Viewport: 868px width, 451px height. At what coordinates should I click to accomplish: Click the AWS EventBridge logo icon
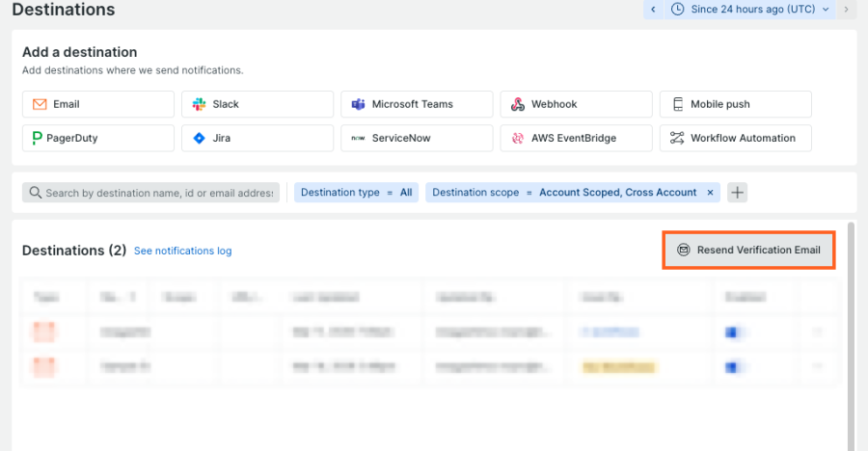tap(518, 138)
